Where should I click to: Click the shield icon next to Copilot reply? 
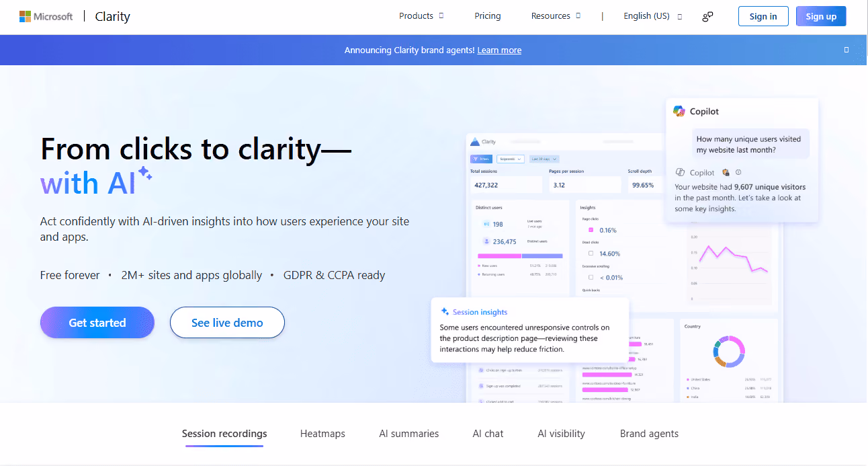coord(726,173)
